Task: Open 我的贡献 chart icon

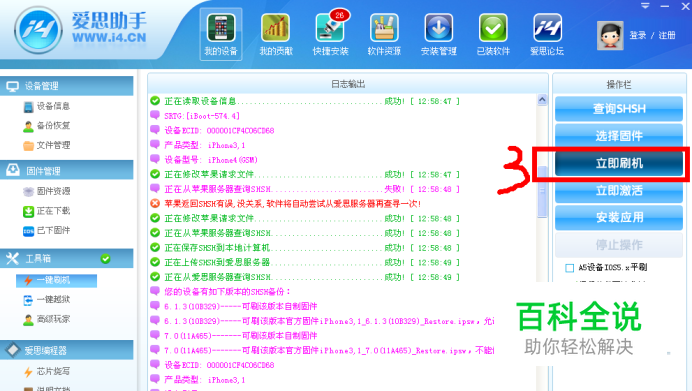Action: point(275,34)
